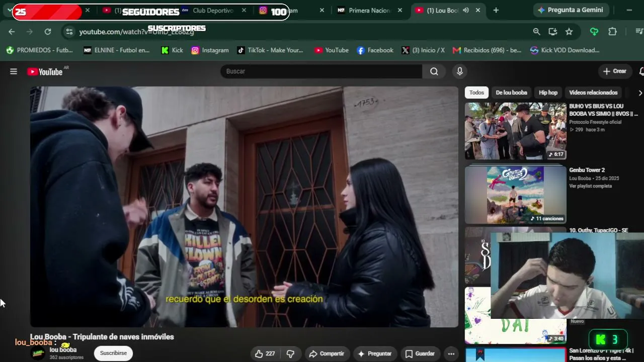Open the Facebook bookmark
The width and height of the screenshot is (644, 362).
click(375, 50)
